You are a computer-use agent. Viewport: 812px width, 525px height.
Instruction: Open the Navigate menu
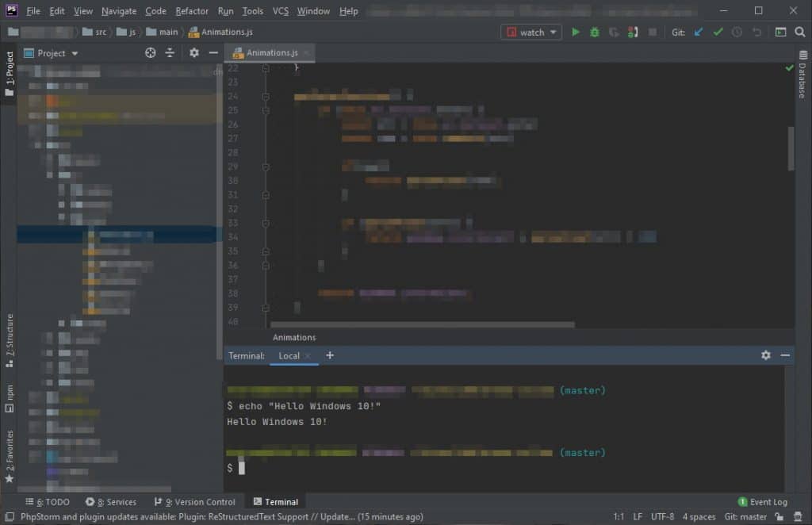[119, 11]
